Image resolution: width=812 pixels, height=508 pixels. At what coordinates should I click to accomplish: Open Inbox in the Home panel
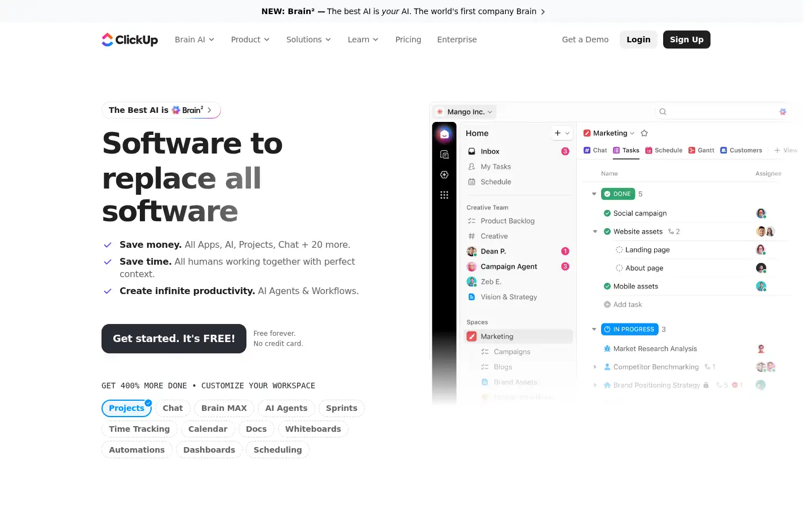[x=518, y=151]
